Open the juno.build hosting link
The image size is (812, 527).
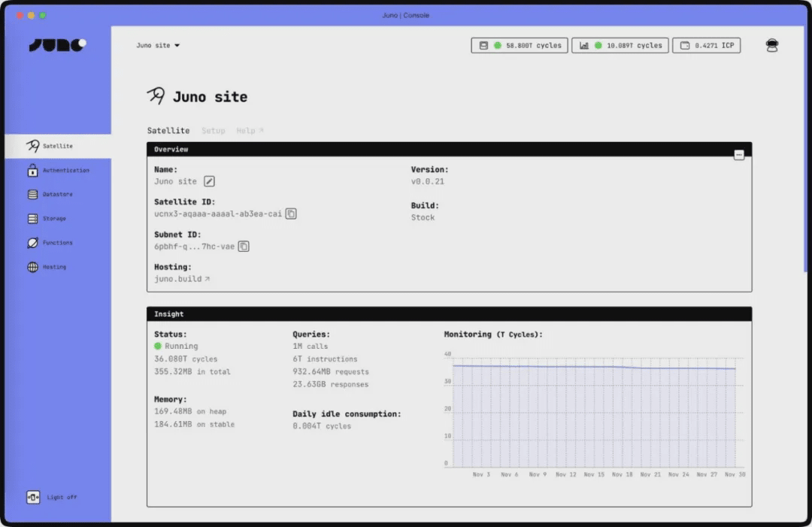pos(182,279)
